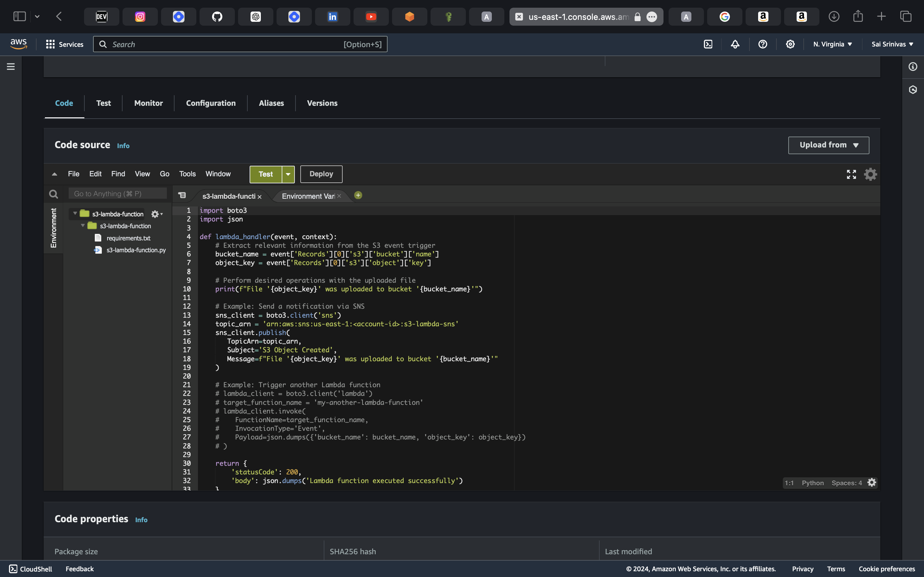924x577 pixels.
Task: Click the help question mark icon
Action: point(763,44)
